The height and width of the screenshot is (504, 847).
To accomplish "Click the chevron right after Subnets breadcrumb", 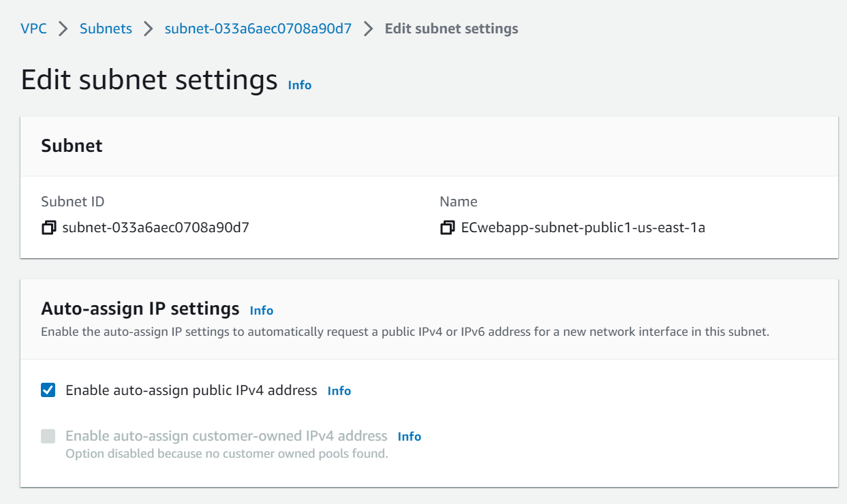I will (149, 29).
